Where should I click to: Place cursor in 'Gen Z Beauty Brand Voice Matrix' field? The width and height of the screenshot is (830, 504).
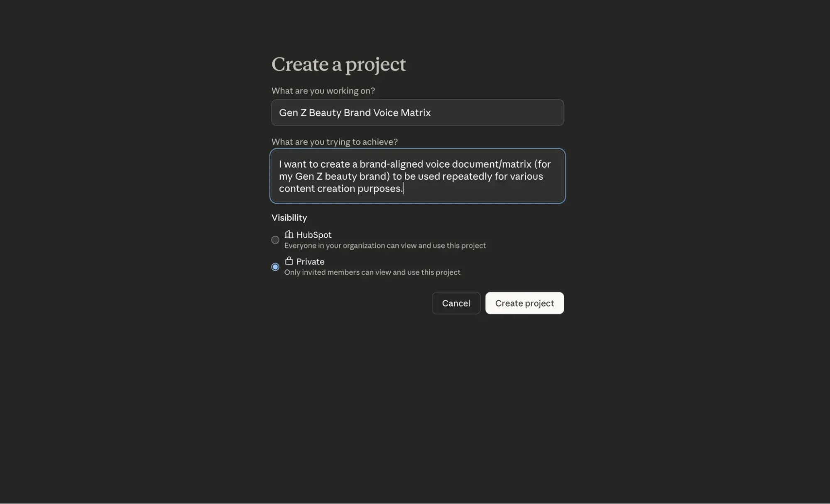pyautogui.click(x=417, y=112)
